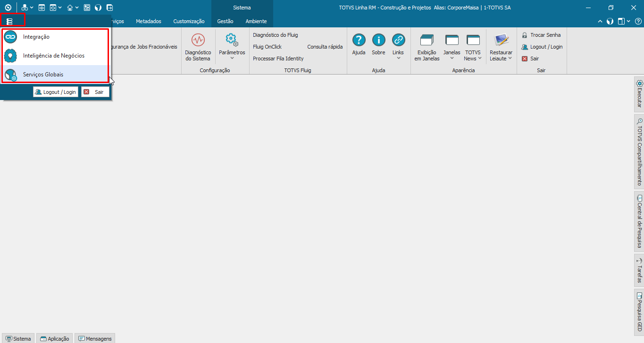644x343 pixels.
Task: Choose Inteligência de Negócios in the menu
Action: (52, 55)
